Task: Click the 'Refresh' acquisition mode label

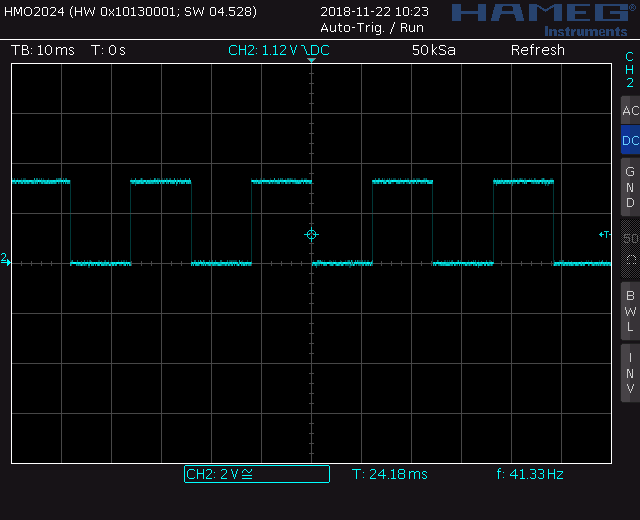Action: (x=538, y=50)
